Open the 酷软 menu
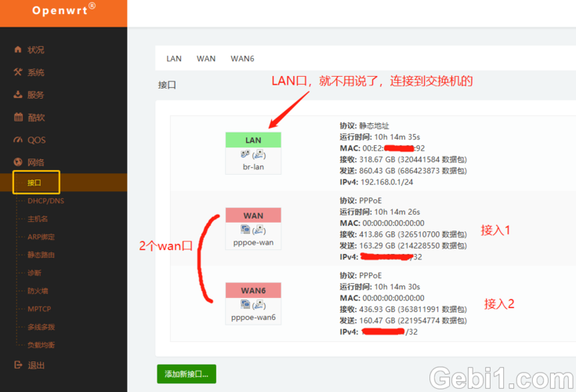Viewport: 576px width, 392px height. (36, 118)
